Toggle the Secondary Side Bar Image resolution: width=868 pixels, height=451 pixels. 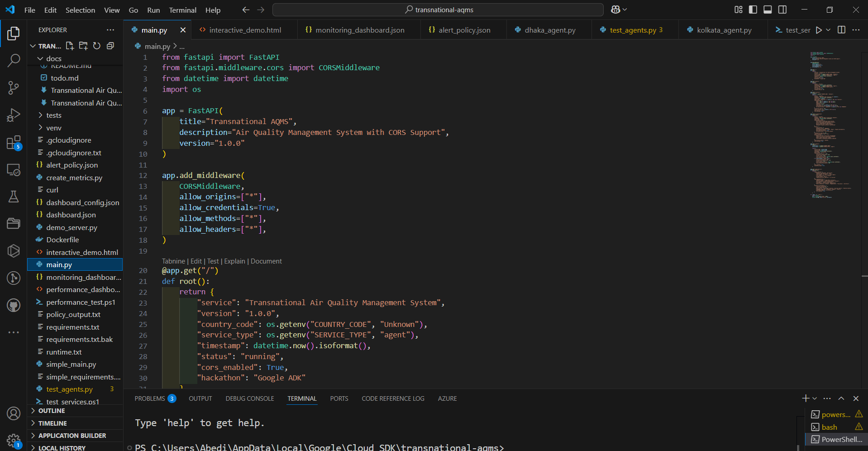point(782,10)
